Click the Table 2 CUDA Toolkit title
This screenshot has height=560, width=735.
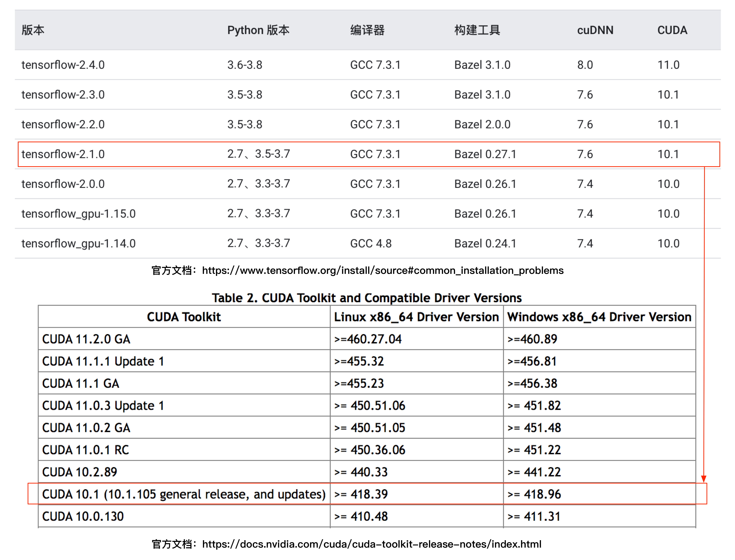[367, 298]
